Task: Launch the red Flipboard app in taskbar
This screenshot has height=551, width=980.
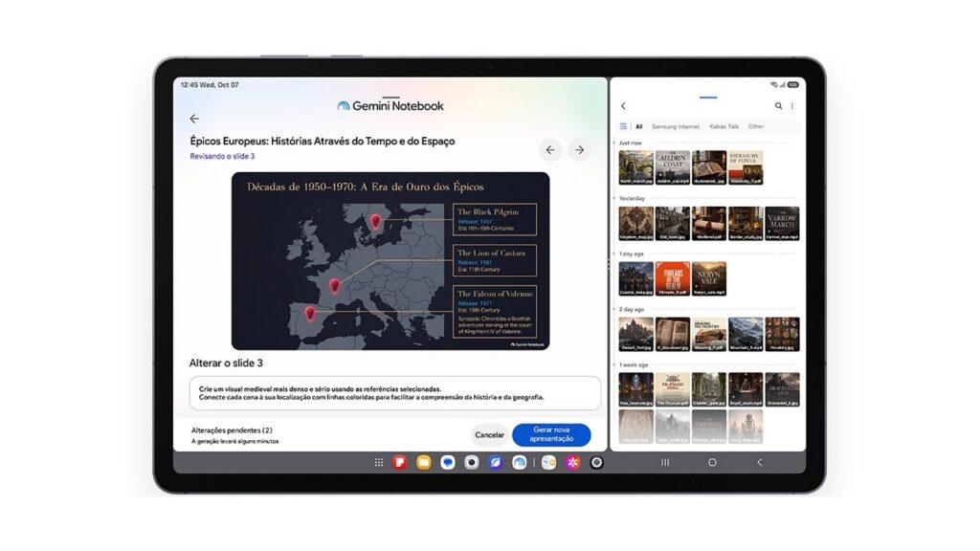Action: (400, 462)
